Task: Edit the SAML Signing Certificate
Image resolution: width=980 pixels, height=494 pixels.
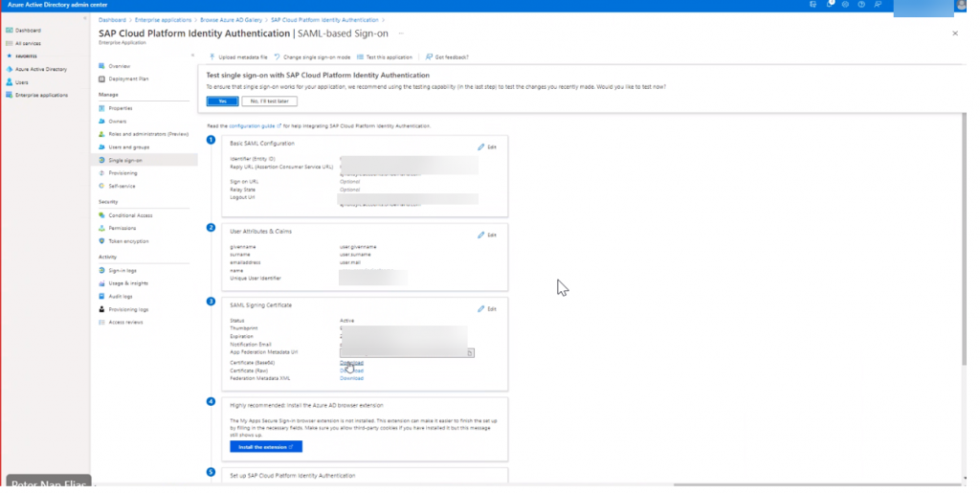Action: pyautogui.click(x=487, y=309)
